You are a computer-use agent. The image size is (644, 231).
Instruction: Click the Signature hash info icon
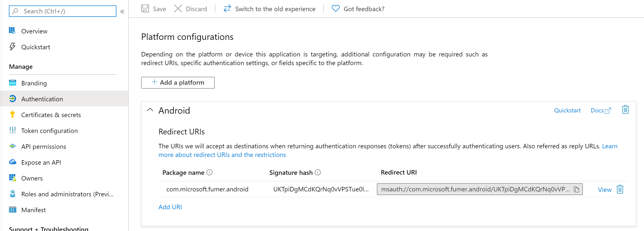(317, 173)
